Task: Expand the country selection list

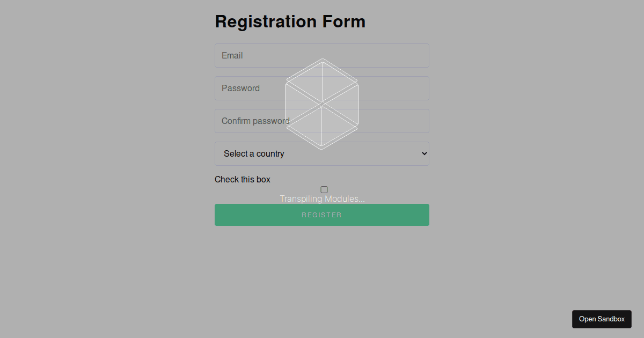Action: point(322,153)
